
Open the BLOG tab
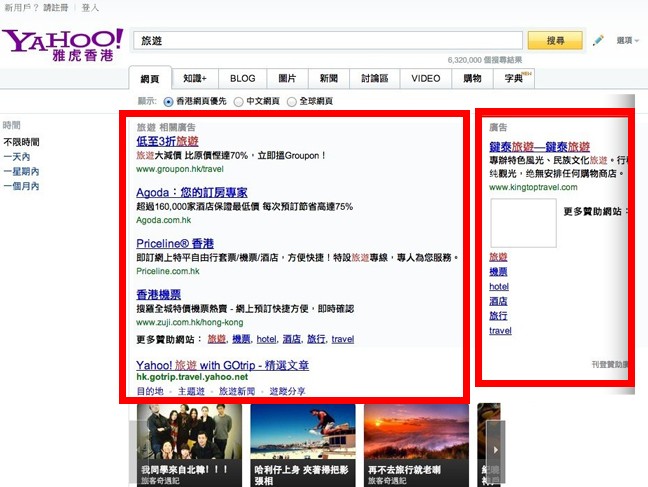click(x=243, y=79)
